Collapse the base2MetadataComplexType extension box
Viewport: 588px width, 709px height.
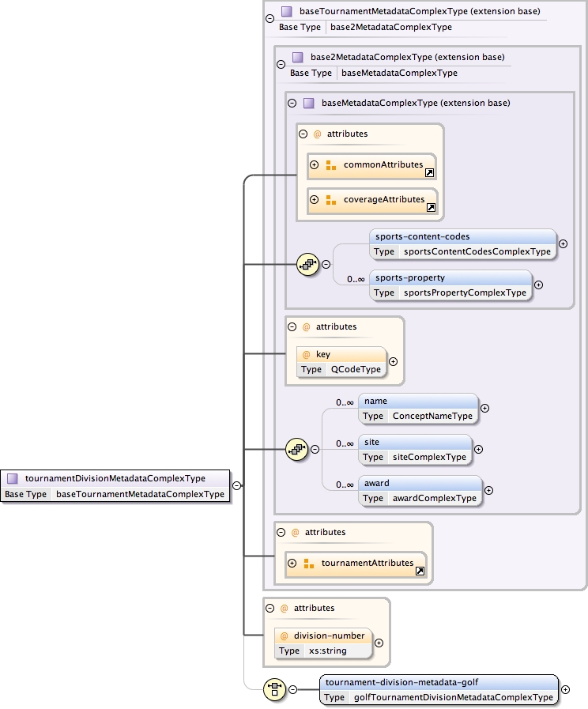(x=281, y=63)
